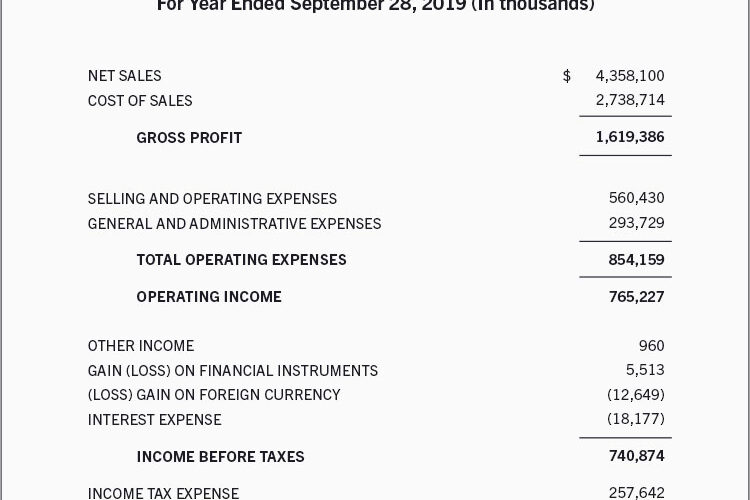
Task: Select the INTEREST EXPENSE label
Action: (x=154, y=420)
